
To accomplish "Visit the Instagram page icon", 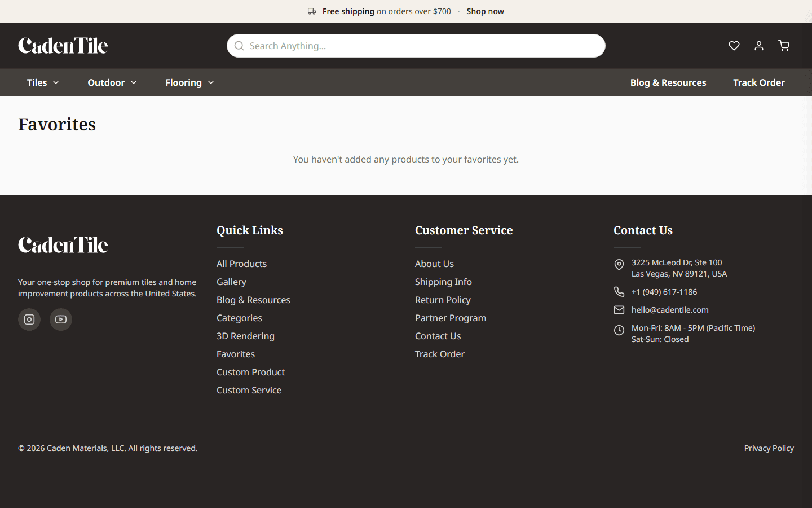I will pyautogui.click(x=29, y=319).
